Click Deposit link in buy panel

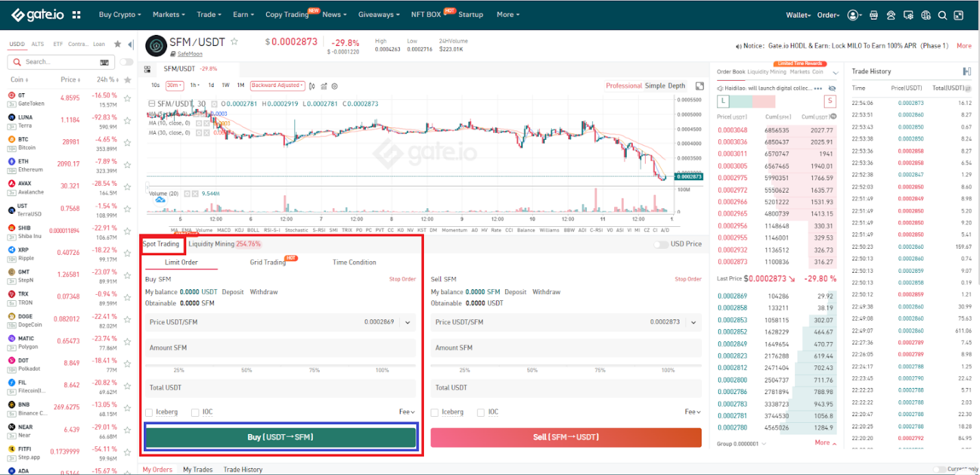coord(232,292)
